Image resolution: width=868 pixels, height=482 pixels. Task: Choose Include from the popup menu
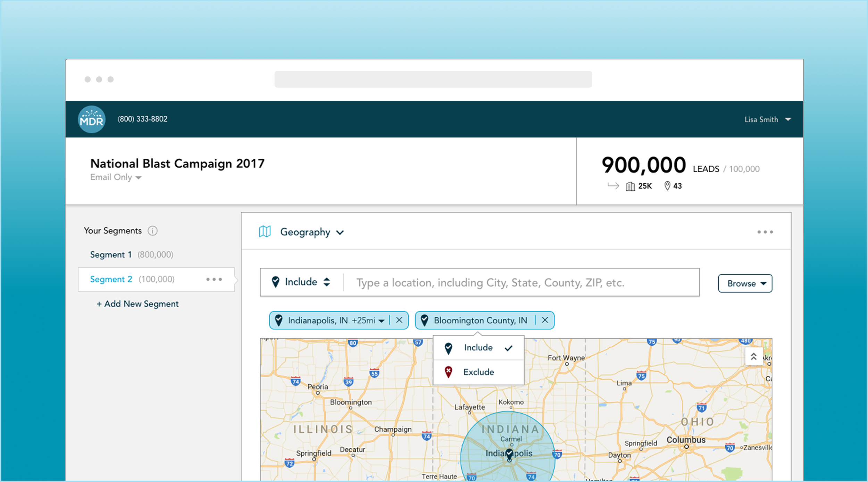coord(478,348)
